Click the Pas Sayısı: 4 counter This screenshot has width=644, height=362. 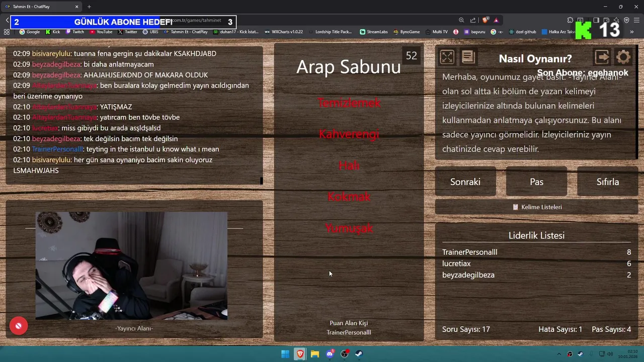[611, 329]
